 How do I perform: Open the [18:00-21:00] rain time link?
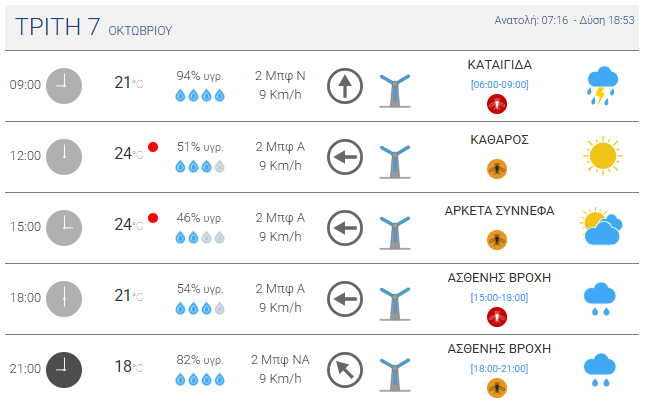[498, 368]
